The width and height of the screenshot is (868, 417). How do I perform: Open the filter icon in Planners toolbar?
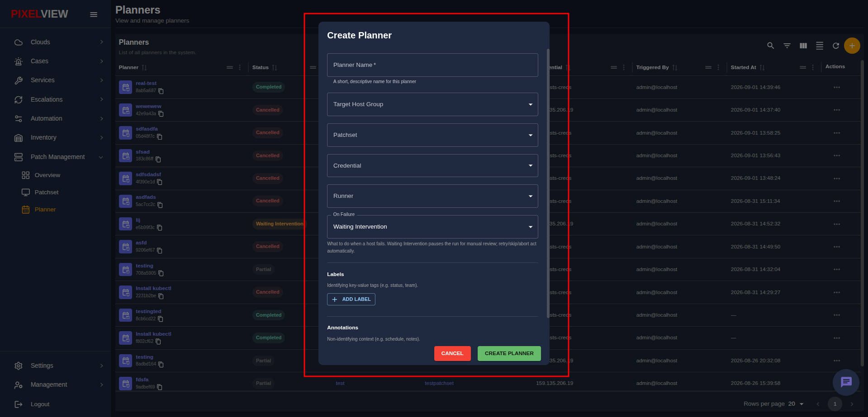[x=787, y=46]
